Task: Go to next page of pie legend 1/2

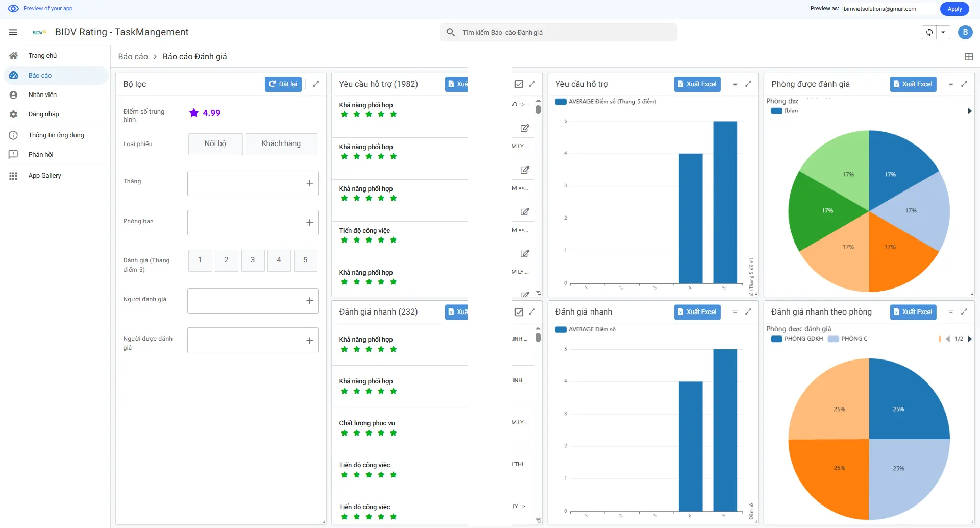Action: pyautogui.click(x=970, y=339)
